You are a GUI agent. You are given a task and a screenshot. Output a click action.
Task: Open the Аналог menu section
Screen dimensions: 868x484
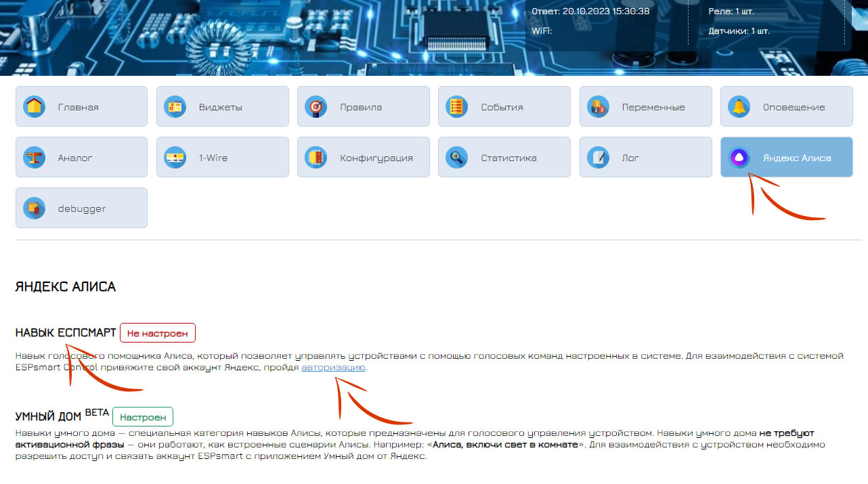(x=81, y=158)
